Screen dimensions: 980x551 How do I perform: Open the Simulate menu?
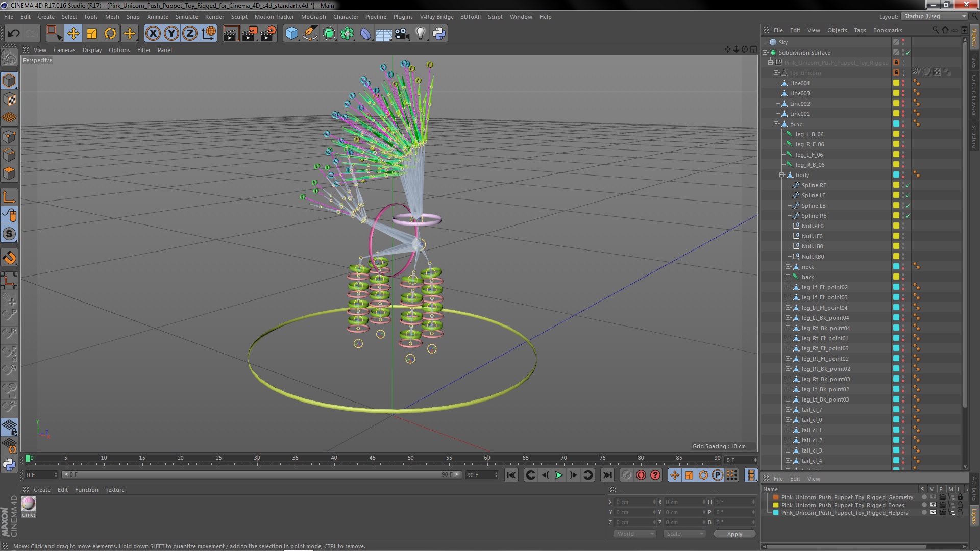pos(186,17)
